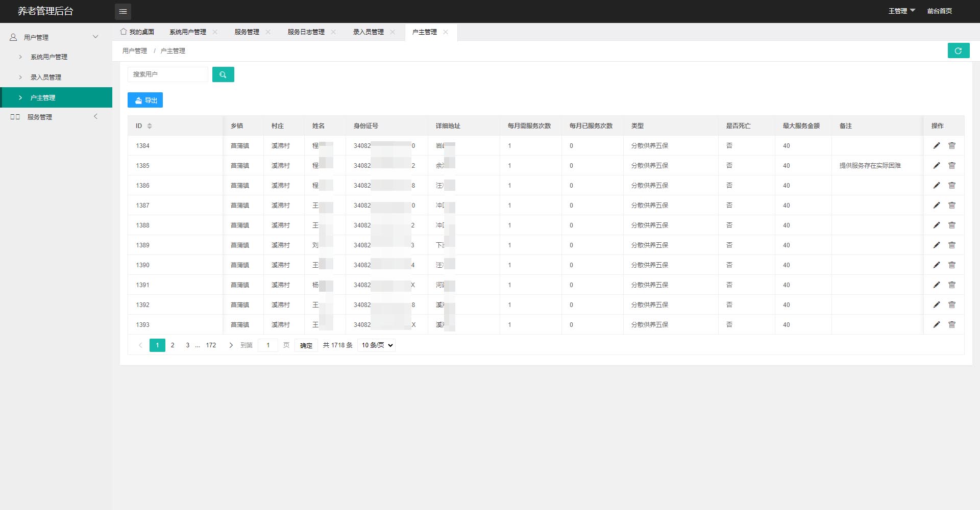The width and height of the screenshot is (980, 510).
Task: Expand the 王管理 user dropdown
Action: tap(901, 11)
